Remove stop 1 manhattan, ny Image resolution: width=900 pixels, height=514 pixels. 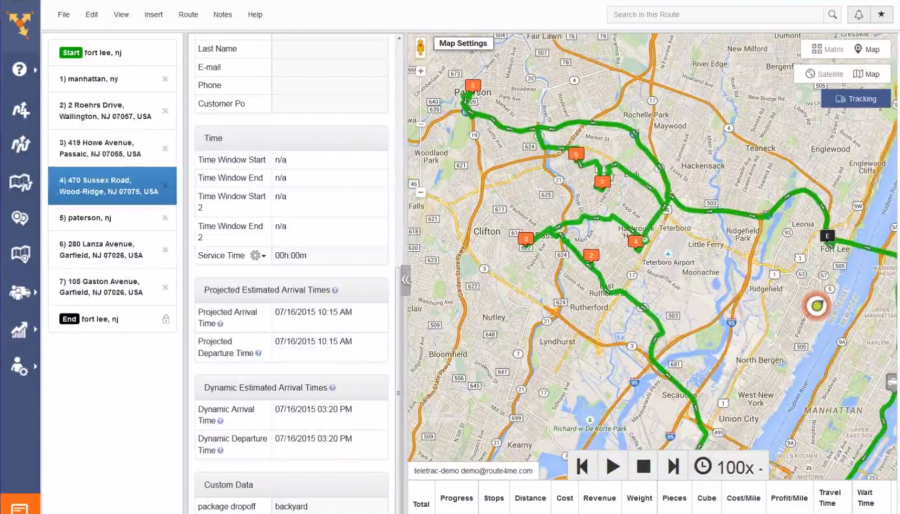click(x=165, y=79)
